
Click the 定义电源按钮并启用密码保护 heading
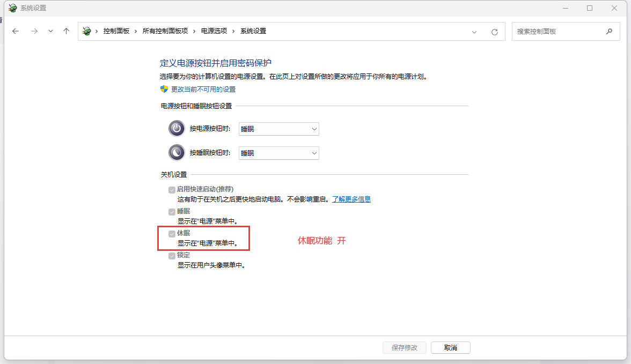215,63
